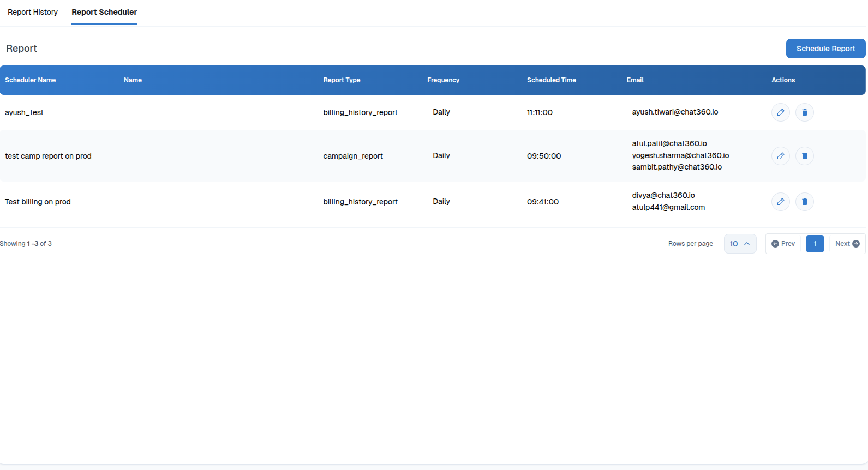Edit the Test billing on prod row
The height and width of the screenshot is (470, 868).
coord(780,202)
